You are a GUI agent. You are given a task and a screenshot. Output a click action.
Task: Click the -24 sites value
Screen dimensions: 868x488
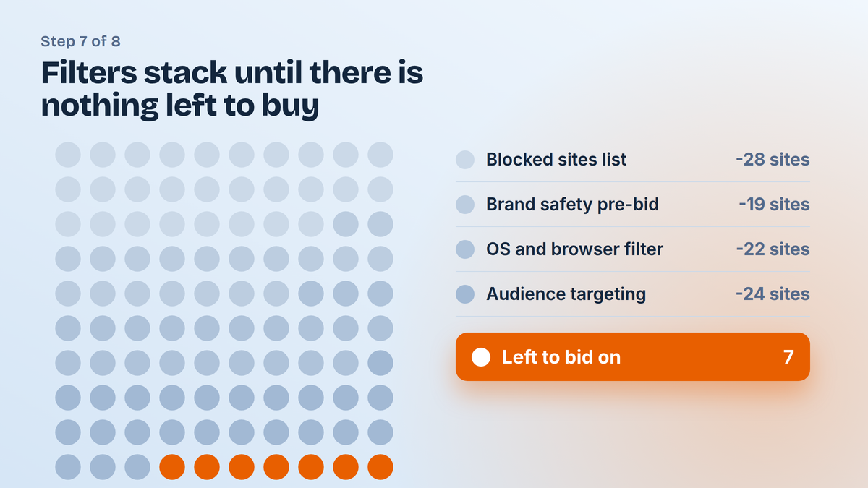tap(773, 294)
